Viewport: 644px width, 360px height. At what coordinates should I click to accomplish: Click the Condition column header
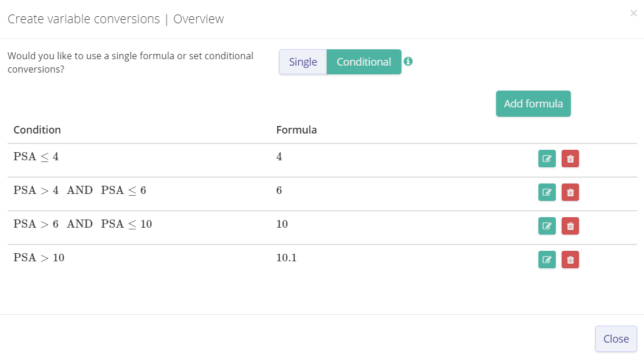pyautogui.click(x=37, y=130)
